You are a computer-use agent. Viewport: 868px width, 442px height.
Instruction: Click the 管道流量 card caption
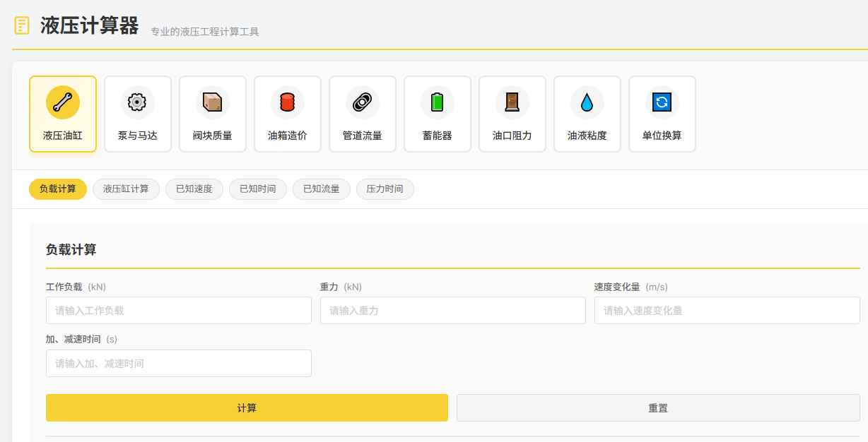click(363, 136)
